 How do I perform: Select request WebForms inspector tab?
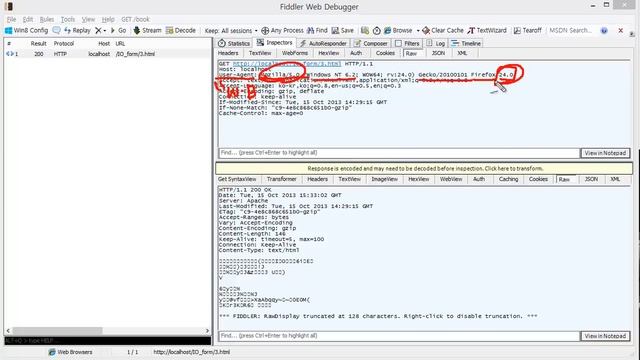pos(295,53)
